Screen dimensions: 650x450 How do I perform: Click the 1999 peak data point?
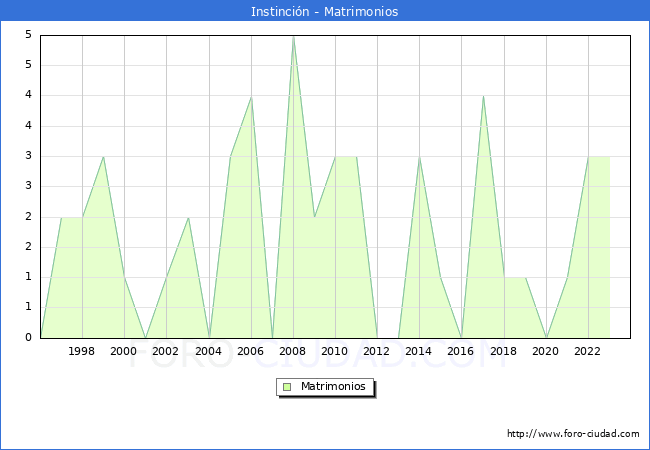point(103,157)
